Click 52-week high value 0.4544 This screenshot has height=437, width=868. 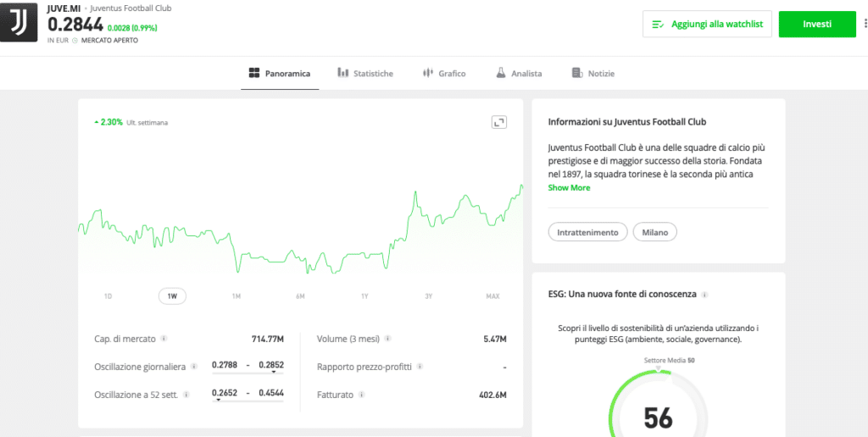271,393
